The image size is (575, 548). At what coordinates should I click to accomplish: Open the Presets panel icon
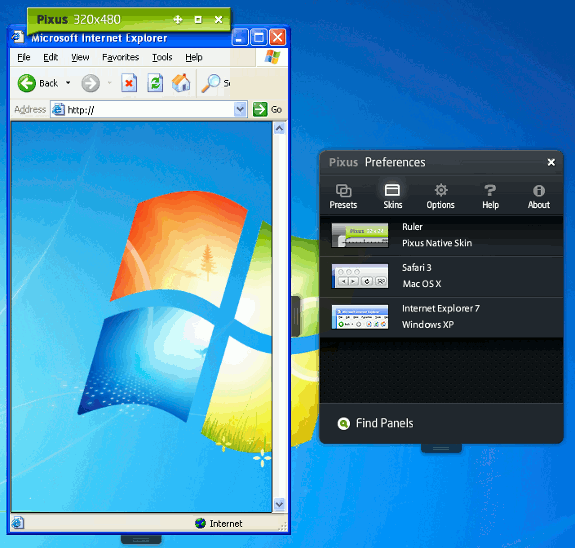pyautogui.click(x=343, y=191)
